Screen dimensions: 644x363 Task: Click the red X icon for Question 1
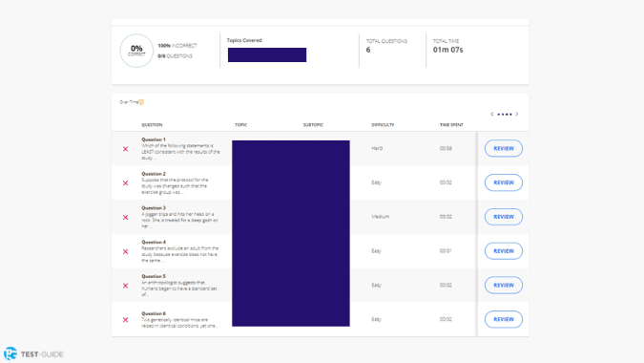tap(126, 149)
